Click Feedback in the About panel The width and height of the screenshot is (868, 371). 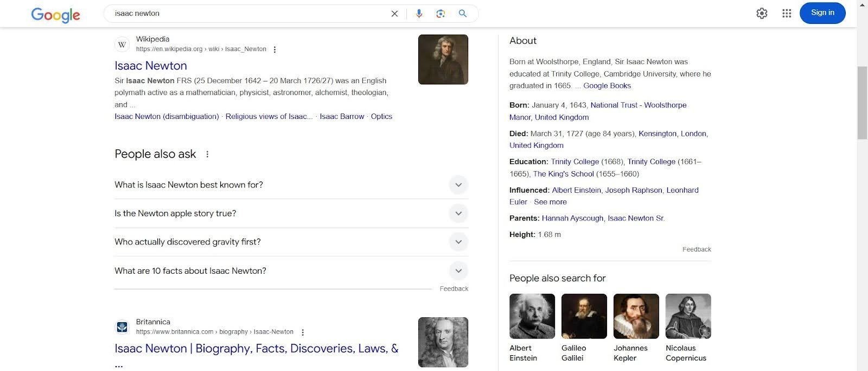tap(697, 249)
